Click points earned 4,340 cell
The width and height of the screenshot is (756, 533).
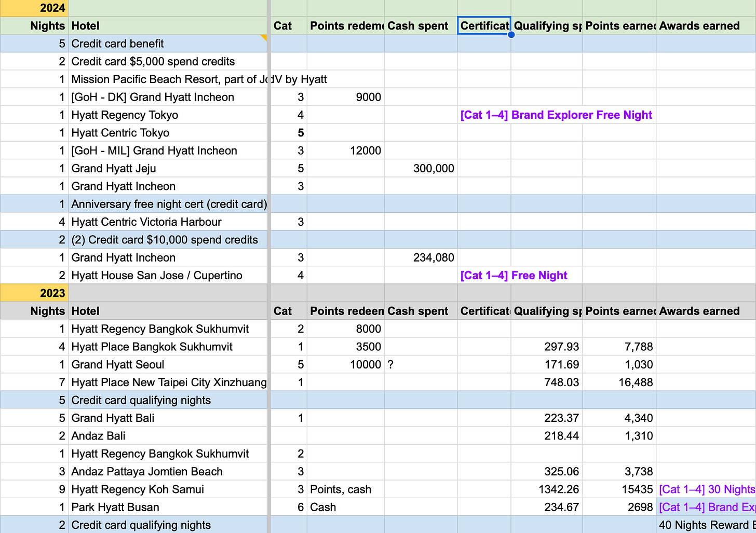[619, 418]
